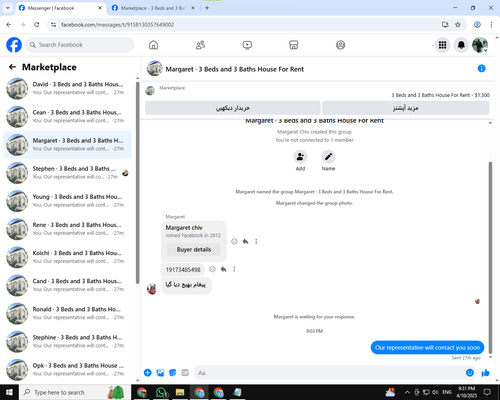Open conversation information (i) icon
Viewport: 500px width, 400px height.
(481, 68)
